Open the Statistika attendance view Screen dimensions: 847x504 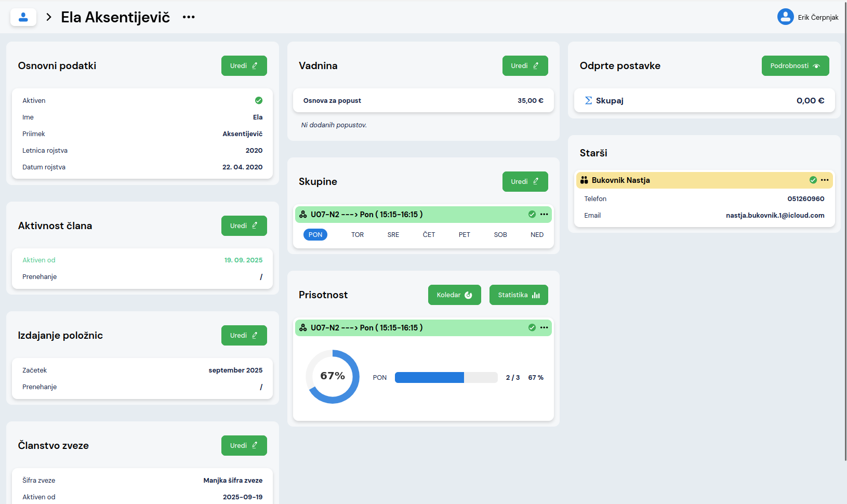pyautogui.click(x=518, y=295)
